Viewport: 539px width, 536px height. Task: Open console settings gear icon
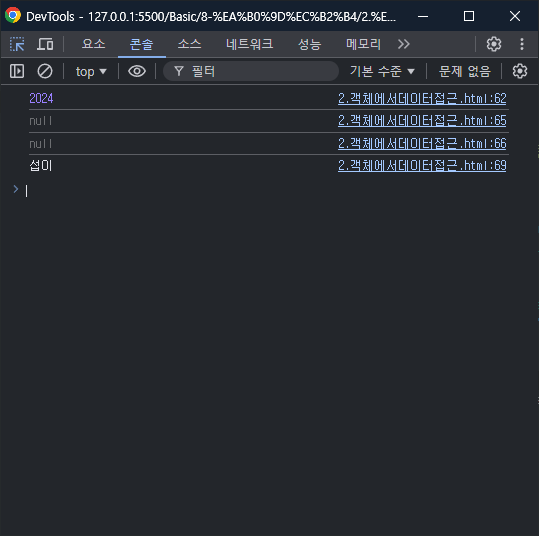coord(520,71)
